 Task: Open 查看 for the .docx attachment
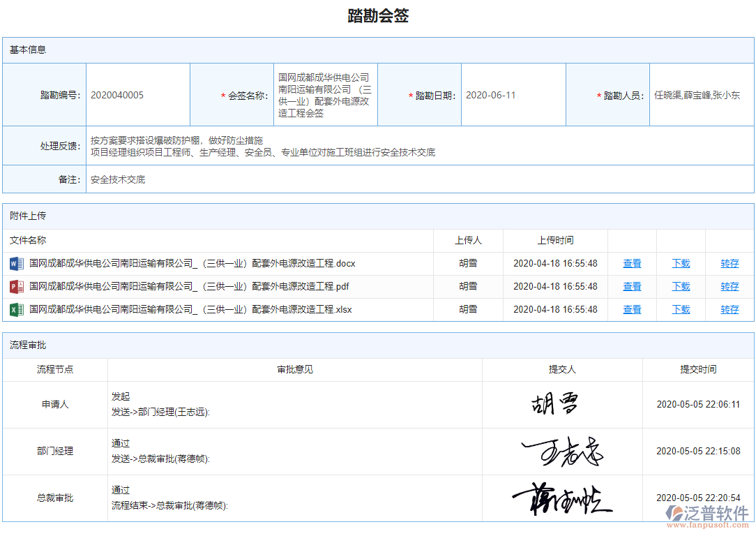click(632, 263)
